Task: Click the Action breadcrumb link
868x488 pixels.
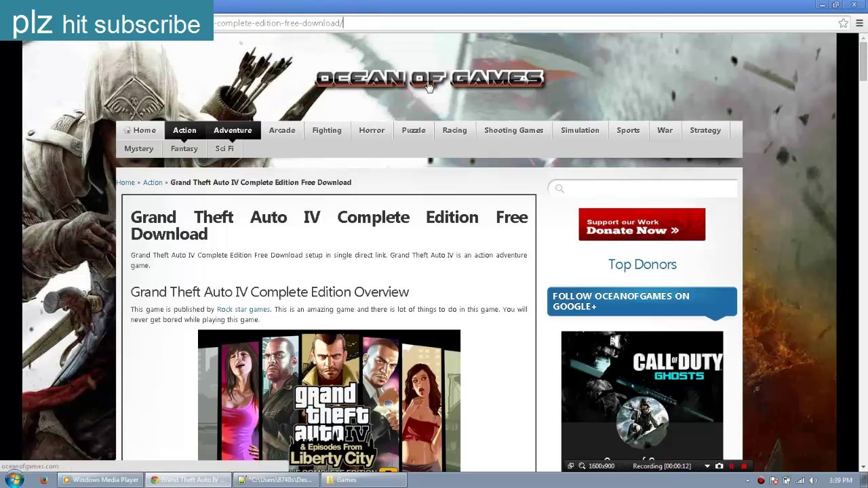Action: point(153,182)
